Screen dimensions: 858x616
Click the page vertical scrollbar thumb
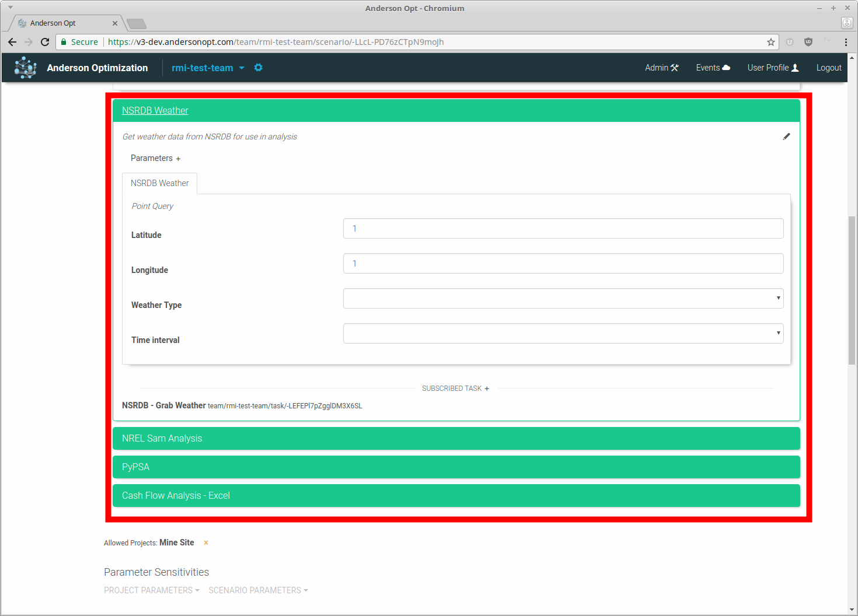[852, 290]
